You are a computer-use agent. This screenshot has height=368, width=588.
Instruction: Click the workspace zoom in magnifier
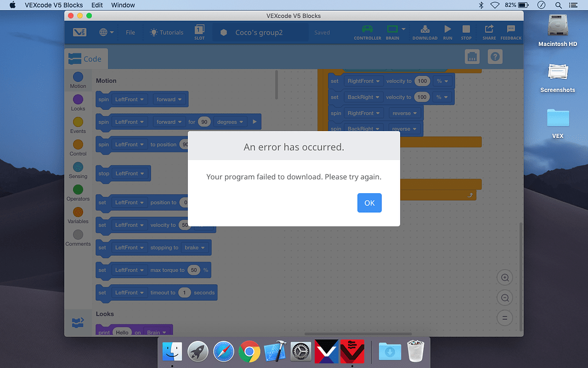click(505, 278)
